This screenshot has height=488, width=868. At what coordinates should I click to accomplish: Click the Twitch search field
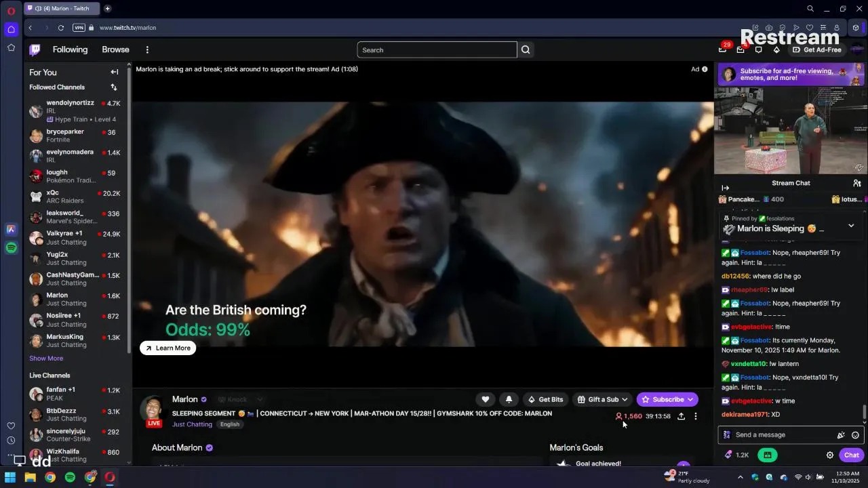tap(437, 49)
